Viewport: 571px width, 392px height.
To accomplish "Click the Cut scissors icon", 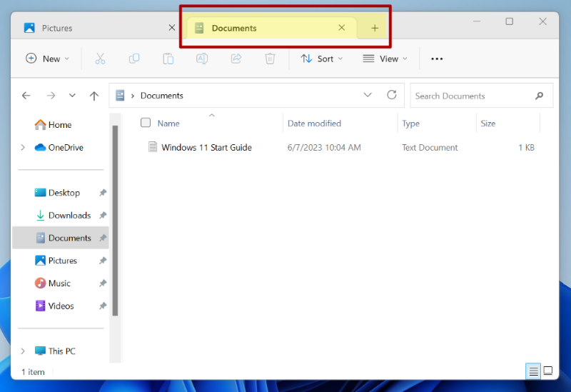I will tap(100, 59).
